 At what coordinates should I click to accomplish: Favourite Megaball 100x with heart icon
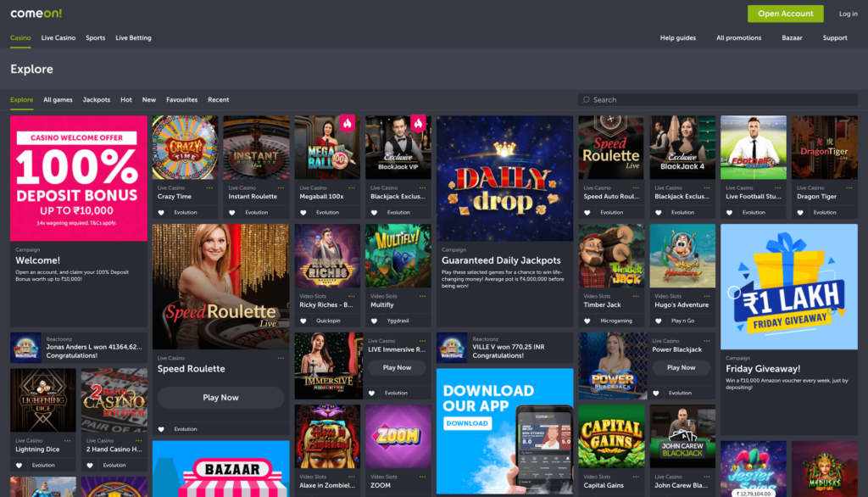303,213
